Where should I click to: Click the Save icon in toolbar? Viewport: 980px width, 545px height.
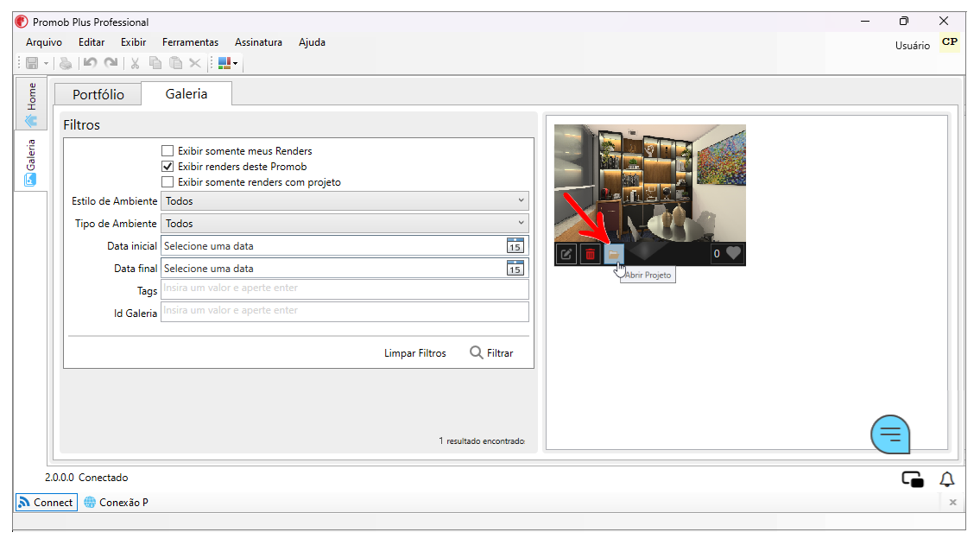tap(32, 63)
